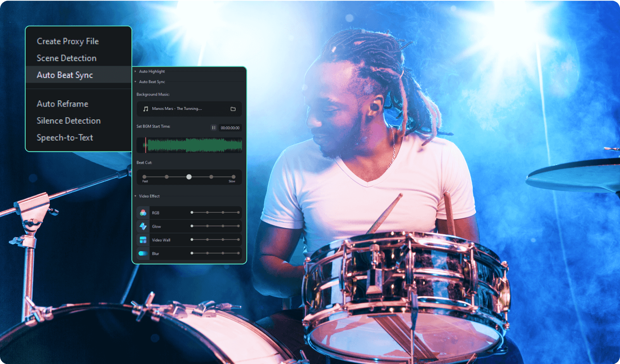Click the Blur intensity slider handle
The width and height of the screenshot is (620, 364).
click(192, 253)
